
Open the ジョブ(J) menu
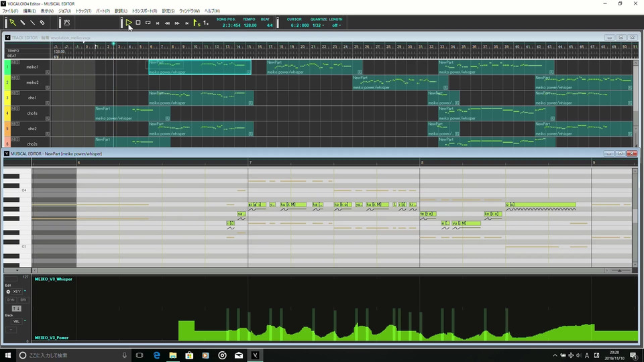[64, 11]
